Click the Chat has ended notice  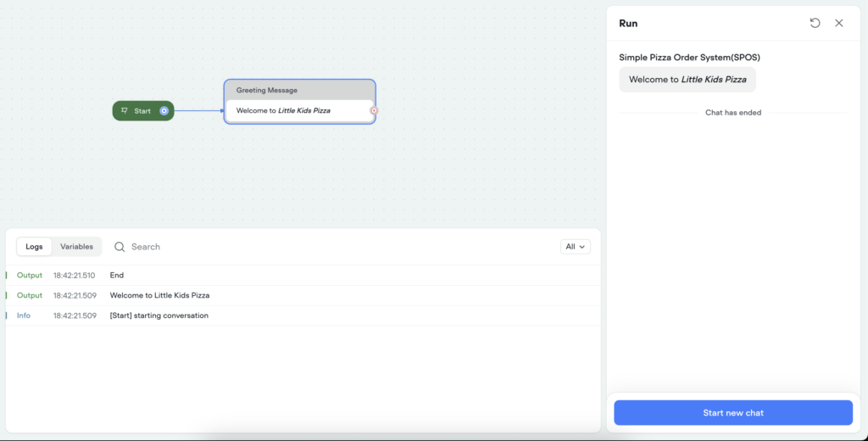[x=733, y=113]
